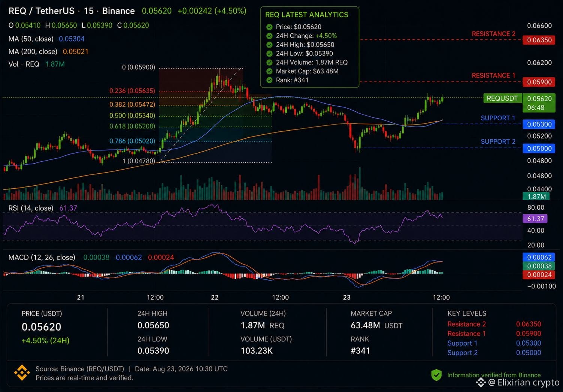The image size is (563, 392).
Task: Click the check icon beside 24H Volume: 1.87M REQ
Action: pos(269,63)
